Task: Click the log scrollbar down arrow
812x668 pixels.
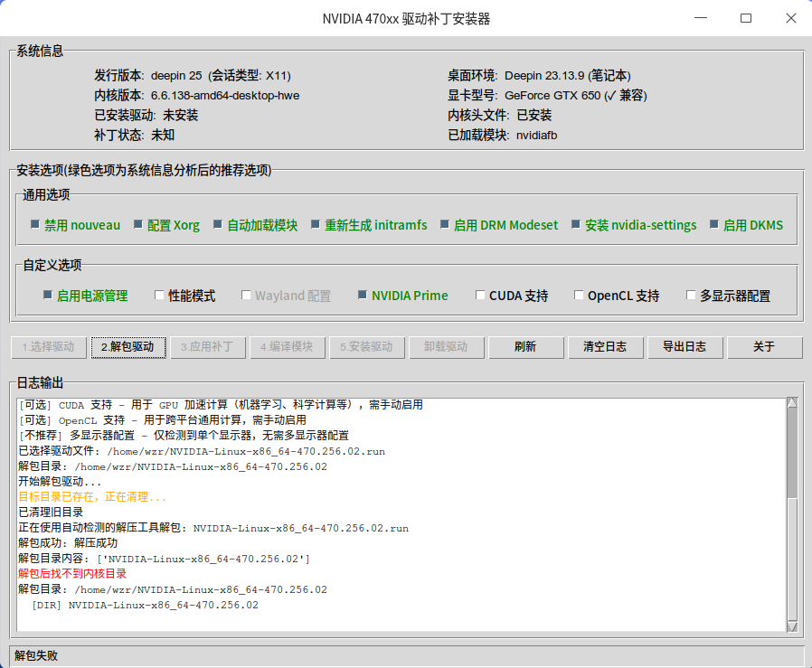Action: pyautogui.click(x=792, y=626)
